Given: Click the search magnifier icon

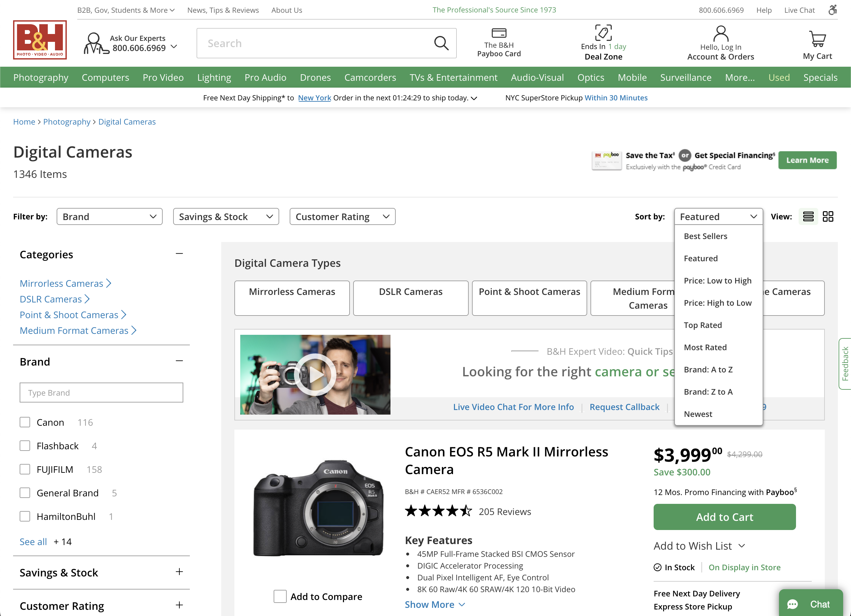Looking at the screenshot, I should pos(441,43).
